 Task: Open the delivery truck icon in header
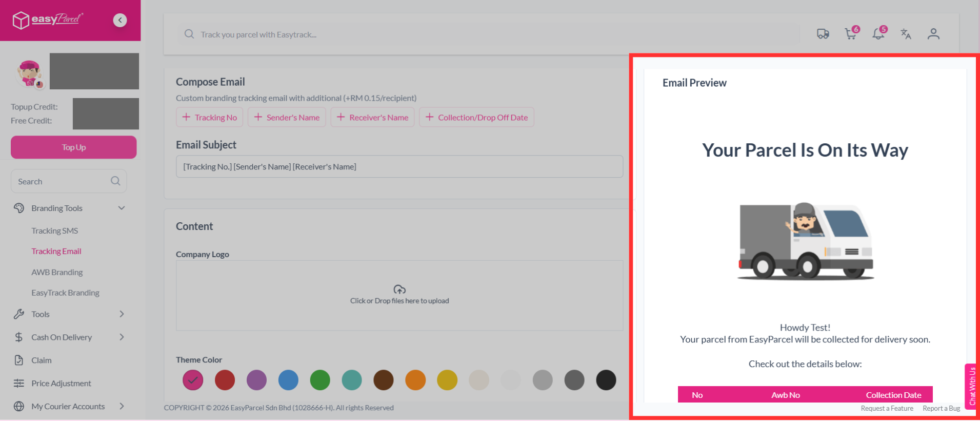click(x=823, y=34)
